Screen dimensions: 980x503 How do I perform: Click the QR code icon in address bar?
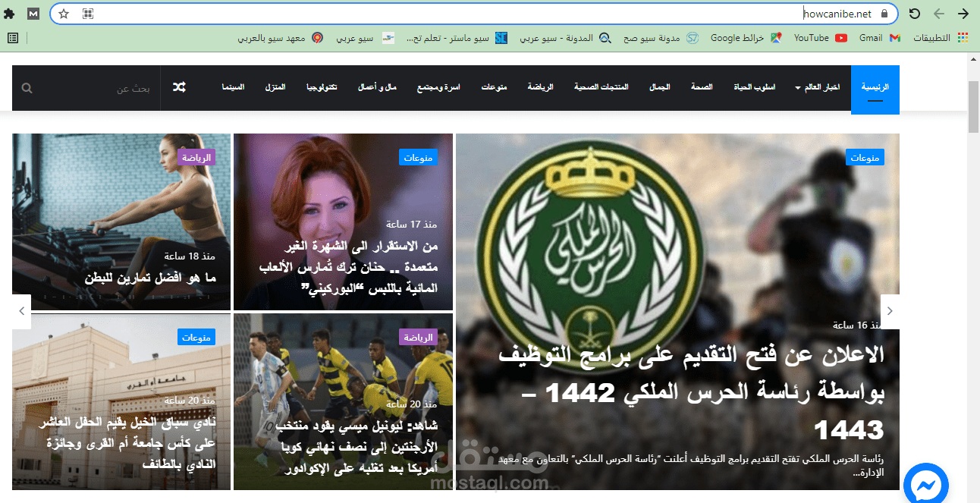88,14
